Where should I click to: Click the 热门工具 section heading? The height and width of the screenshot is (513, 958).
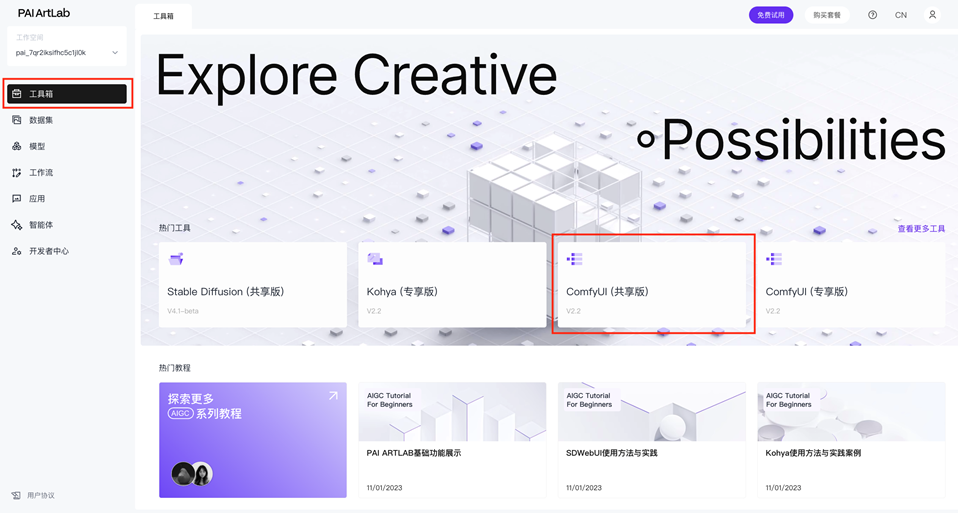(175, 228)
